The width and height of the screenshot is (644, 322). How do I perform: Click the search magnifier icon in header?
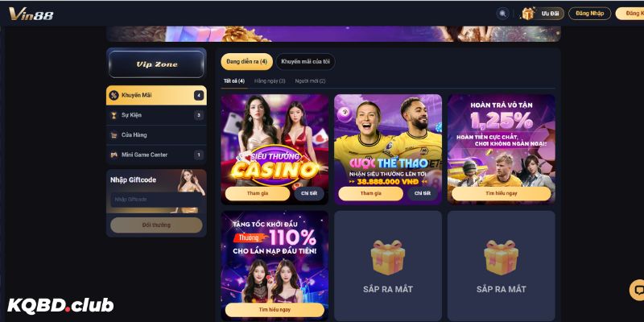[502, 14]
